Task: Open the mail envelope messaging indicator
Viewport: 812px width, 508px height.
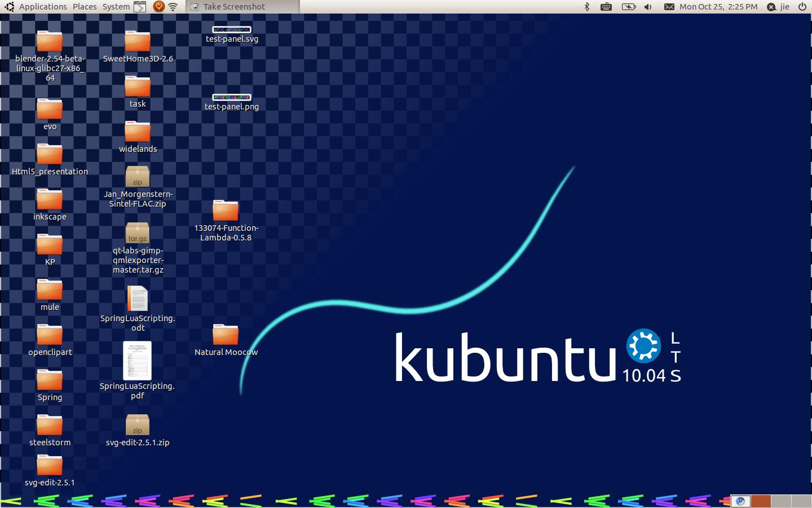Action: point(669,7)
